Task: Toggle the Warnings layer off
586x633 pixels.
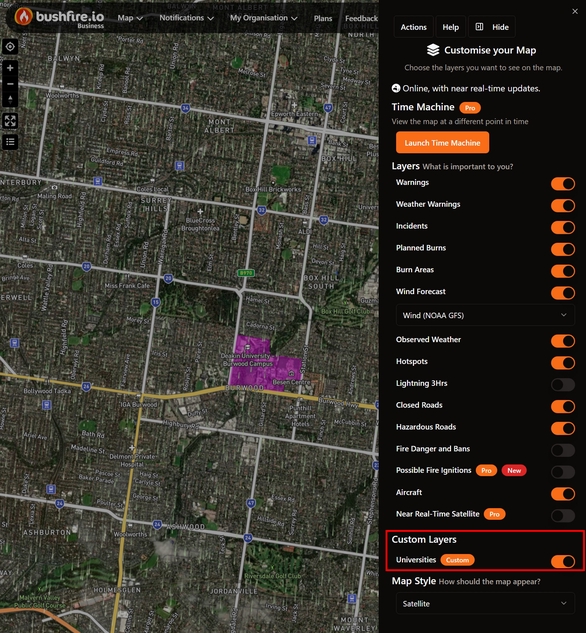Action: pos(563,184)
